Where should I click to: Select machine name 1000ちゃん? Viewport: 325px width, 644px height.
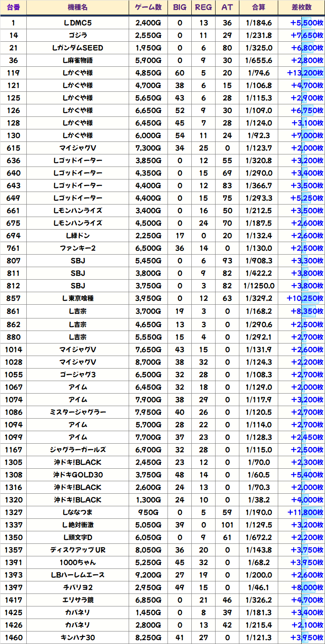[x=78, y=562]
